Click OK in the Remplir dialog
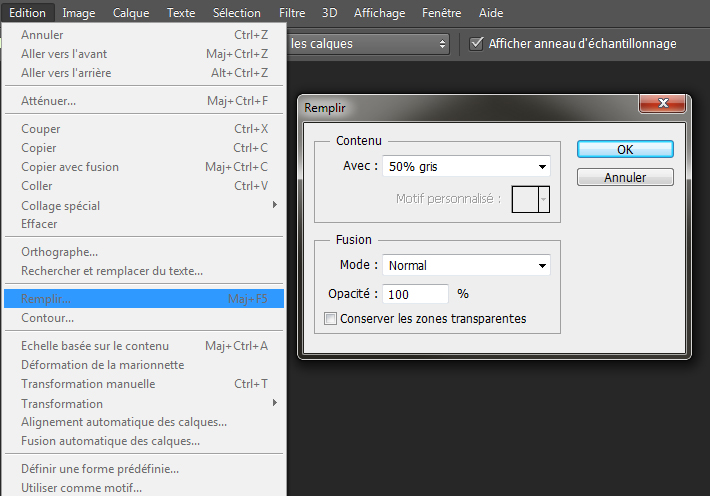The width and height of the screenshot is (710, 496). click(x=625, y=148)
